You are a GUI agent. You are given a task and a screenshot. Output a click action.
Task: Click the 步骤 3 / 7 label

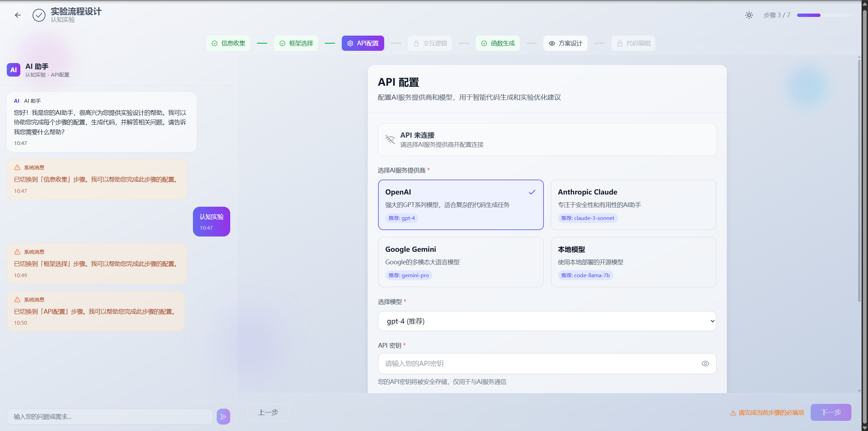click(x=777, y=15)
